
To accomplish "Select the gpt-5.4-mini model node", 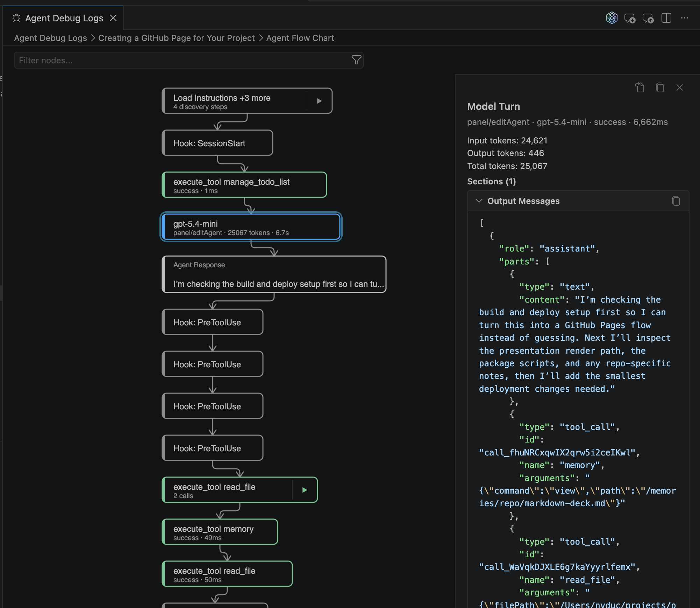I will (251, 227).
